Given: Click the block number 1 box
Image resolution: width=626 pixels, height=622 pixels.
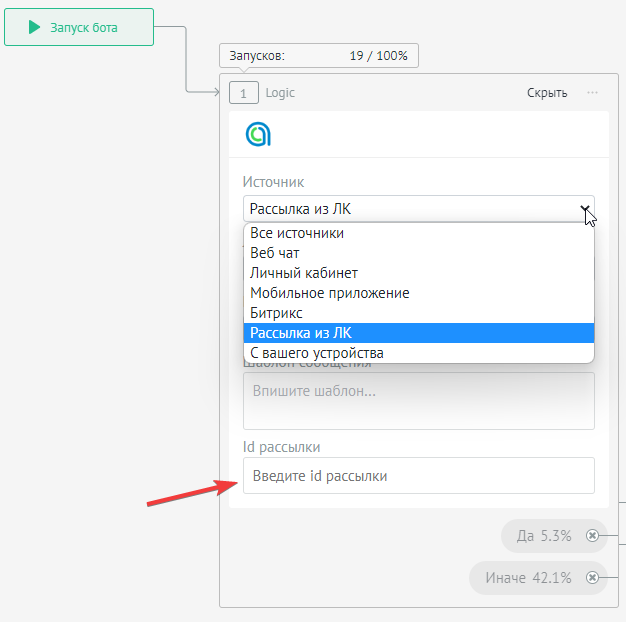Looking at the screenshot, I should click(244, 93).
